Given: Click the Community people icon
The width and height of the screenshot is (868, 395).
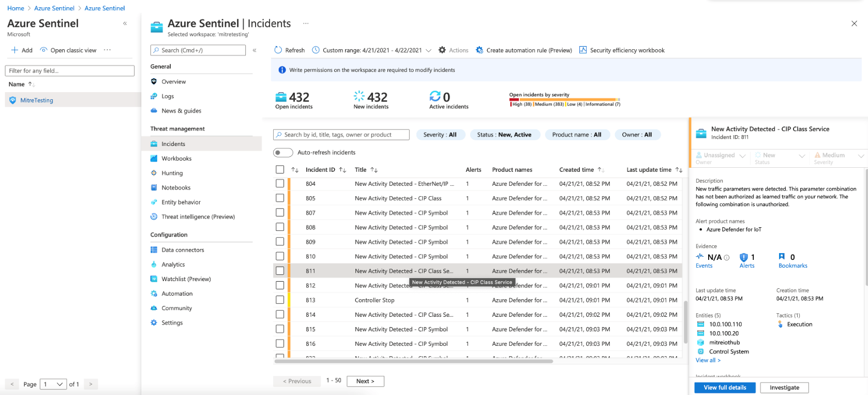Looking at the screenshot, I should 154,308.
